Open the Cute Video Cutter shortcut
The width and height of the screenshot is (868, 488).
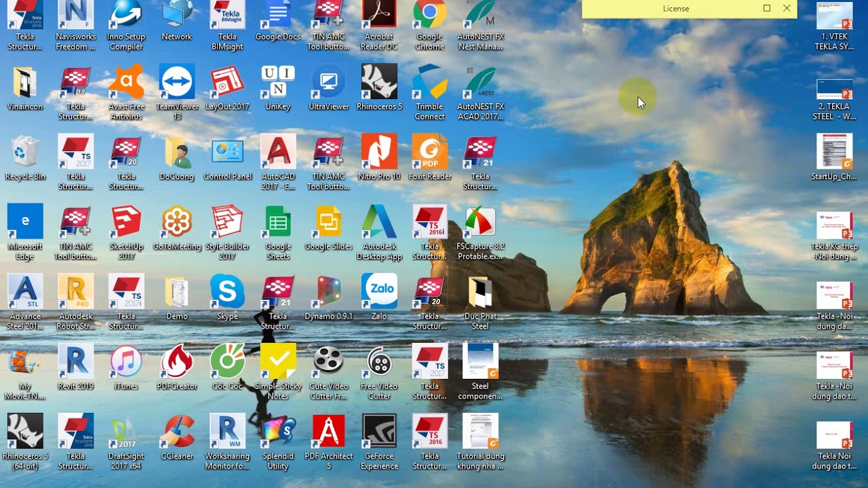click(x=329, y=372)
